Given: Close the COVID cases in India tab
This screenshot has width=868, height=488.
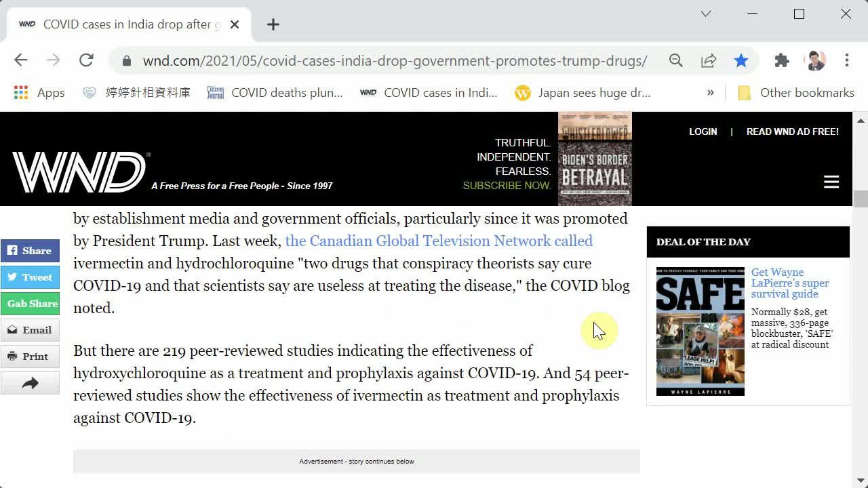Looking at the screenshot, I should pos(235,24).
